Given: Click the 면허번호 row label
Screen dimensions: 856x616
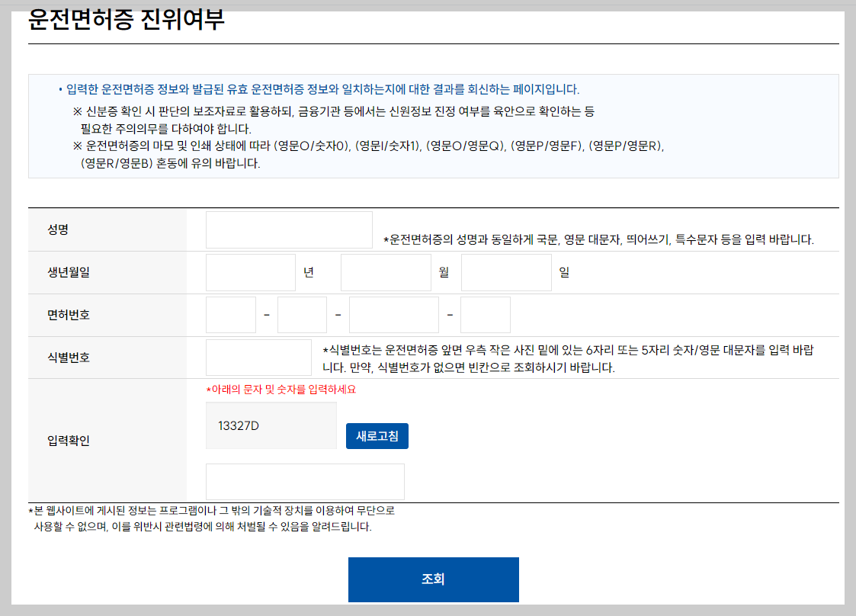Looking at the screenshot, I should 69,315.
